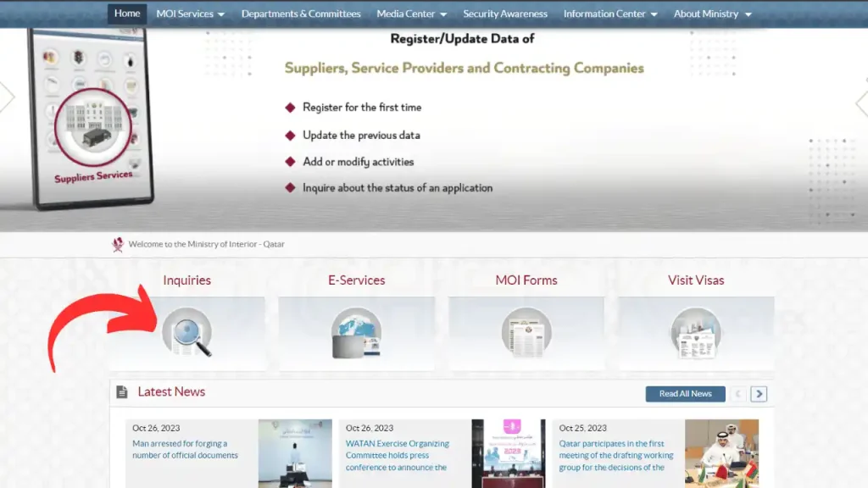The image size is (868, 488).
Task: Expand the About Ministry dropdown menu
Action: (712, 14)
